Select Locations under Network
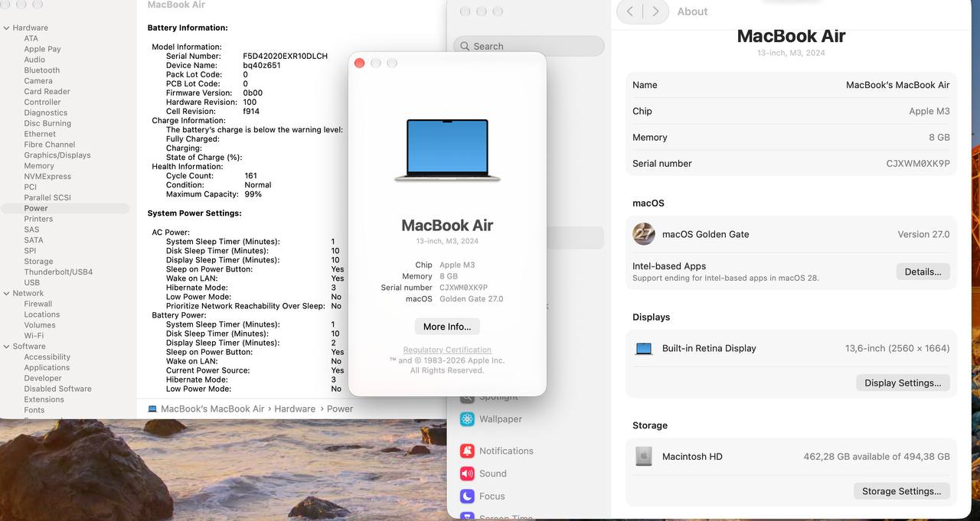The height and width of the screenshot is (521, 980). tap(41, 314)
